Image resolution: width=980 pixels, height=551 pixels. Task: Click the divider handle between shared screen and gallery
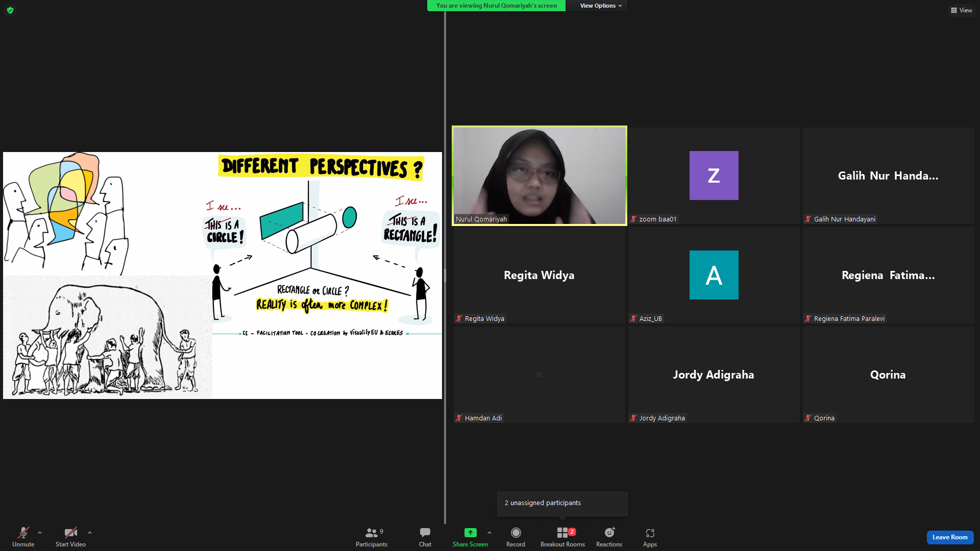[x=445, y=275]
